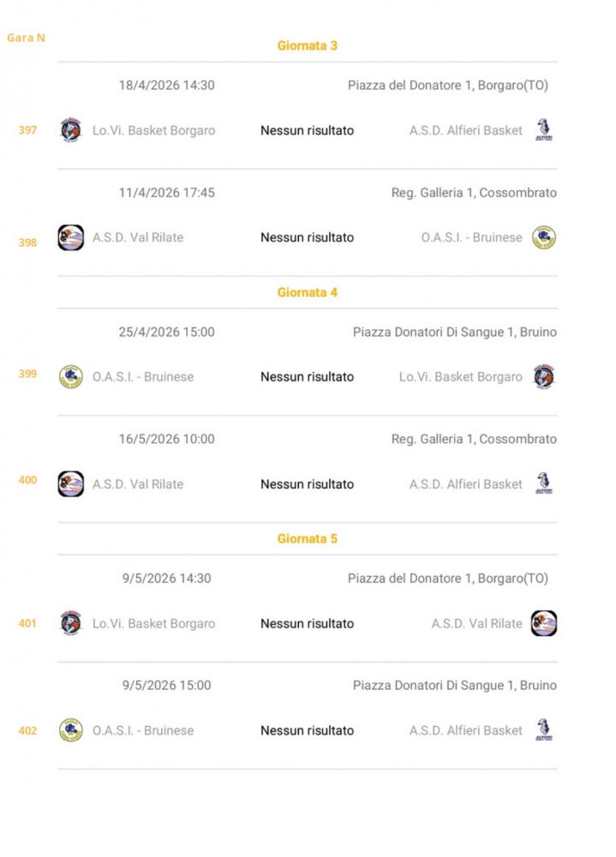Click A.S.D. Alfieri Basket logo in match 397
The image size is (616, 857).
click(543, 130)
